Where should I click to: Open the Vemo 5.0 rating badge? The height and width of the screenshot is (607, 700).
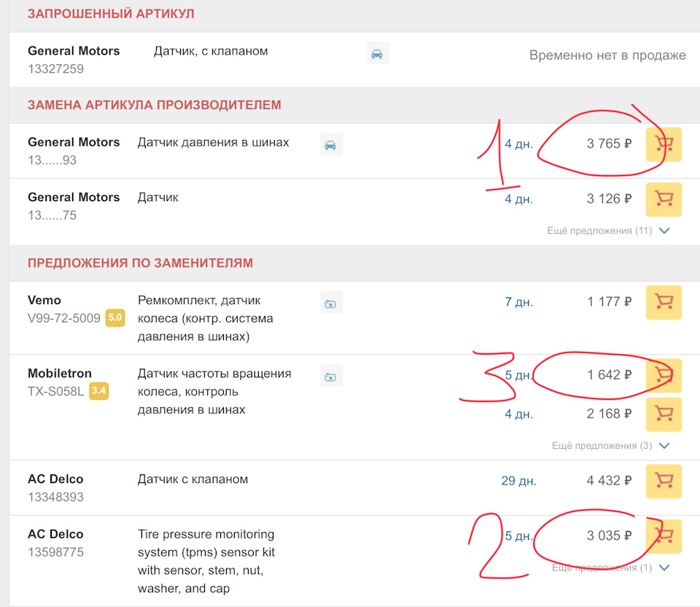(114, 318)
